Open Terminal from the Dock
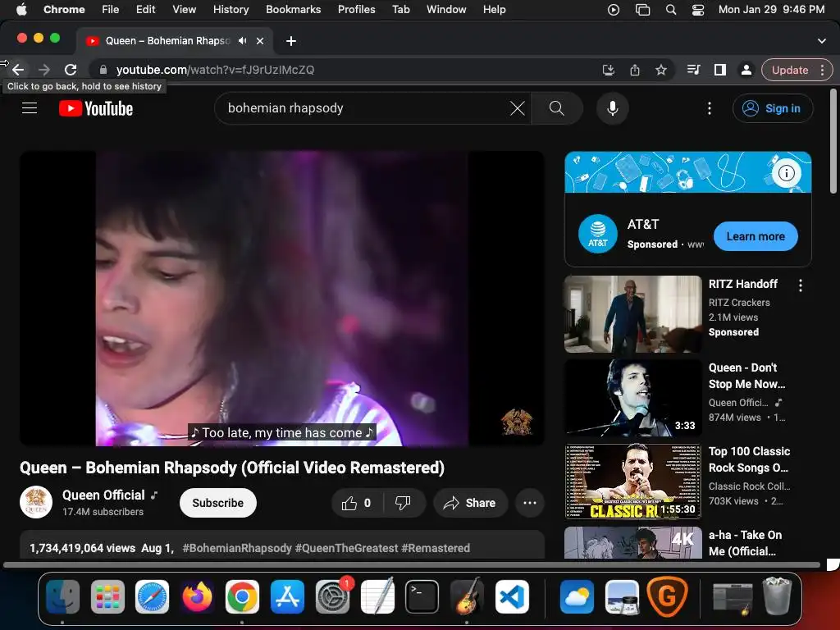 pyautogui.click(x=422, y=596)
